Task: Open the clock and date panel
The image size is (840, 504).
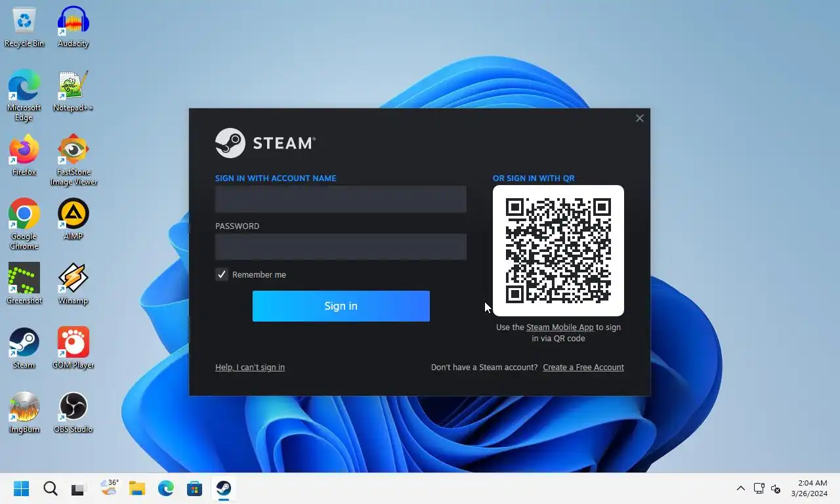Action: [x=808, y=488]
